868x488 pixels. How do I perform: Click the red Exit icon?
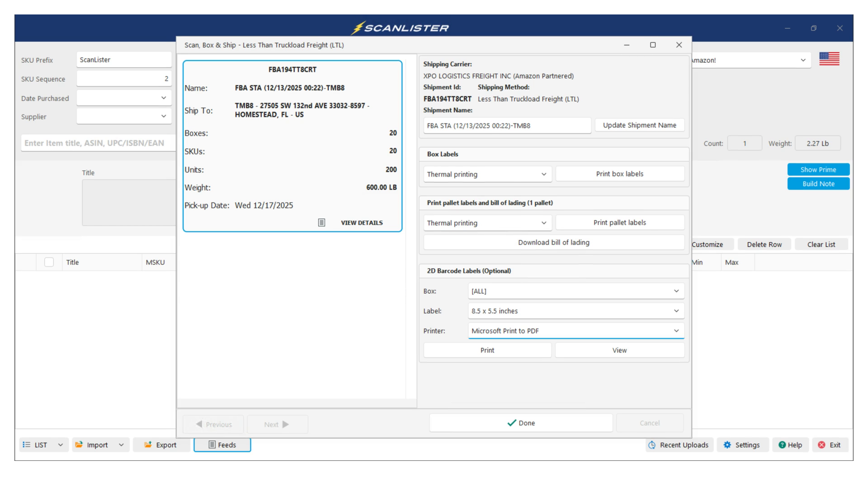pos(821,445)
